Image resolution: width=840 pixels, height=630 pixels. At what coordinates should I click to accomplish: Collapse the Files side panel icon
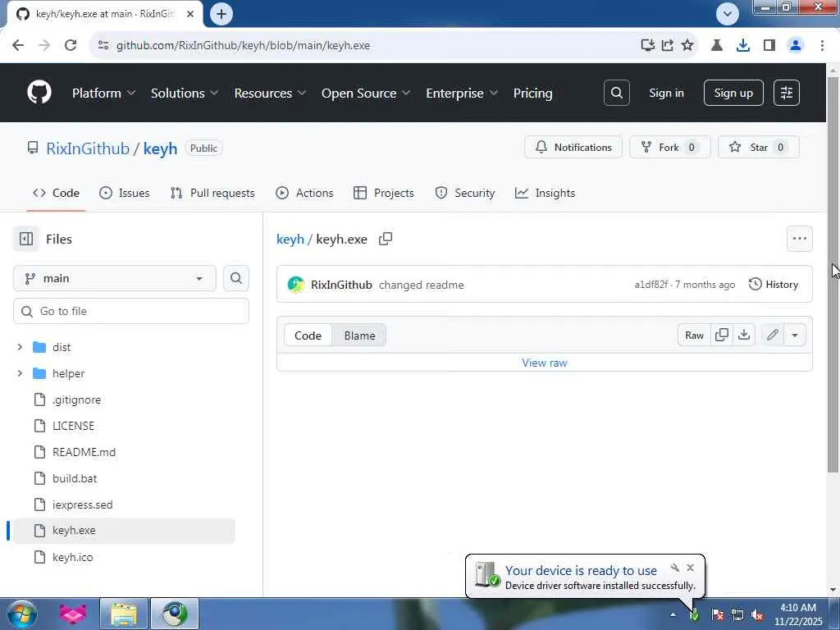(x=26, y=239)
